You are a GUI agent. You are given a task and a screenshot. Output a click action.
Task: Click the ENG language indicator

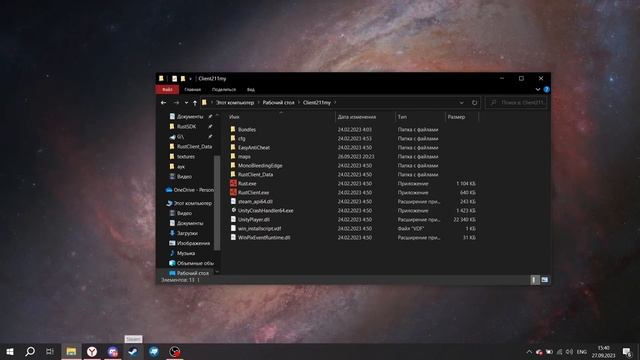tap(582, 352)
